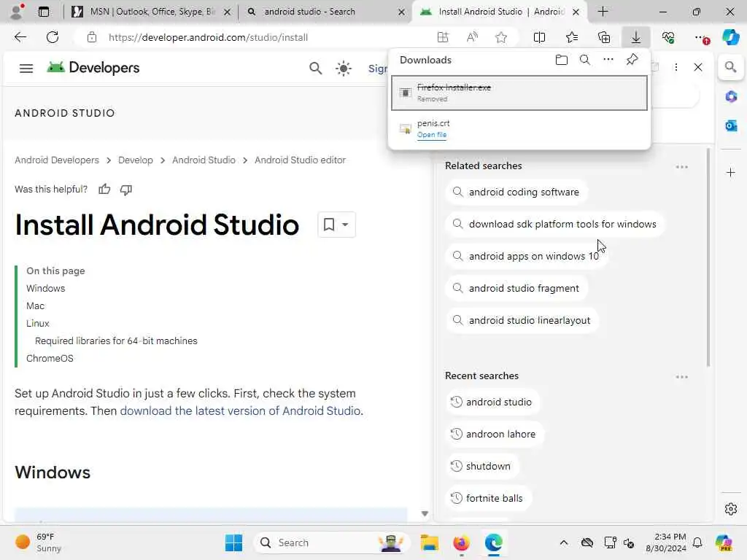Add a sidebar app with plus icon
747x560 pixels.
(x=731, y=172)
